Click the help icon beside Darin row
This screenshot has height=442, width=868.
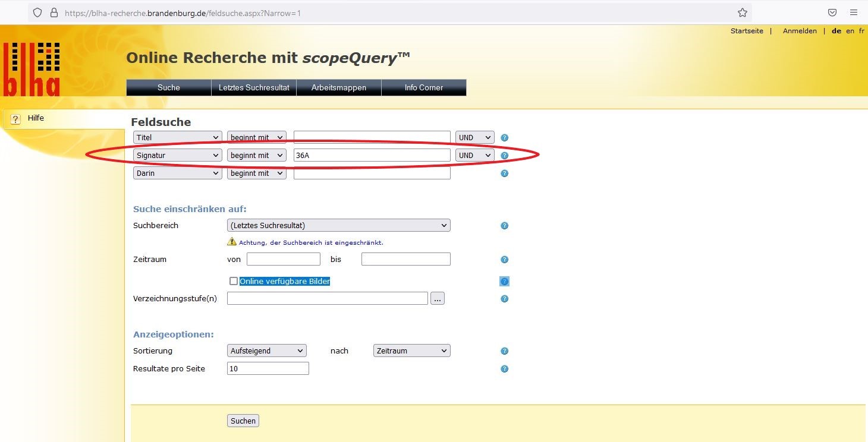pyautogui.click(x=505, y=173)
